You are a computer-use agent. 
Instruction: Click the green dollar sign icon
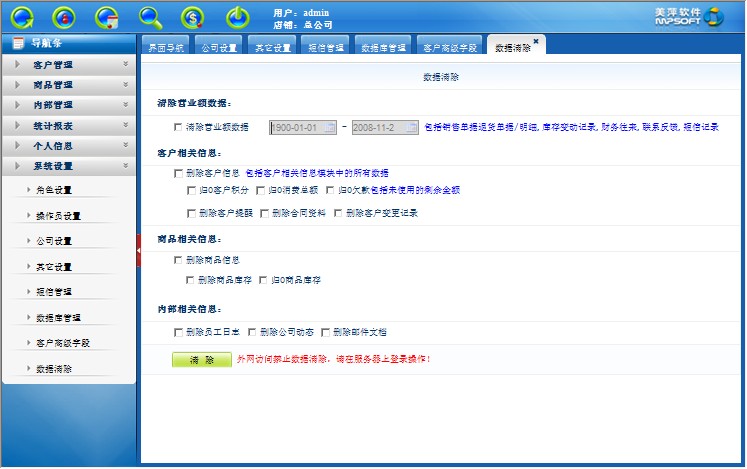click(x=194, y=17)
